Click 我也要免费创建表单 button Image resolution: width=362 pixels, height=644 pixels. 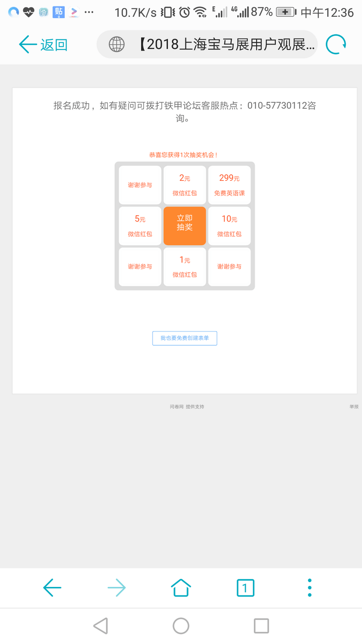tap(185, 338)
